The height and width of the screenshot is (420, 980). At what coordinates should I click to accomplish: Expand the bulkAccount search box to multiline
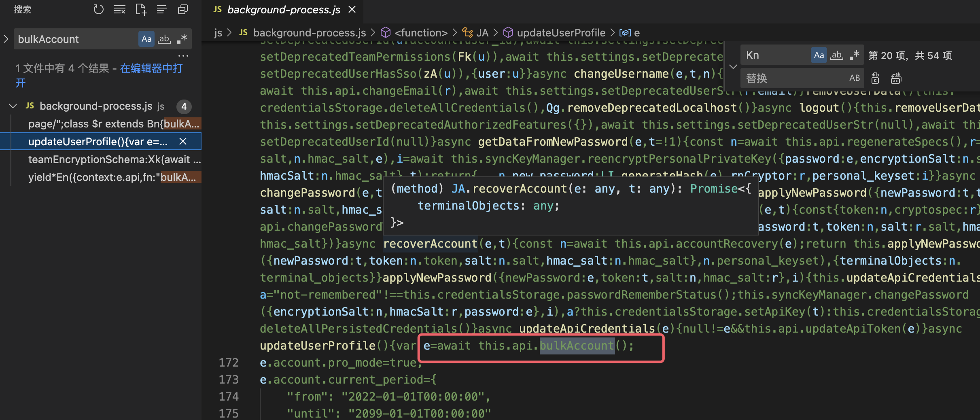click(6, 39)
